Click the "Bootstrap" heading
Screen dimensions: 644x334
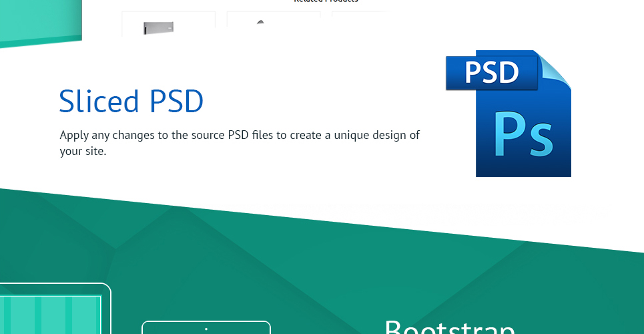coord(450,327)
